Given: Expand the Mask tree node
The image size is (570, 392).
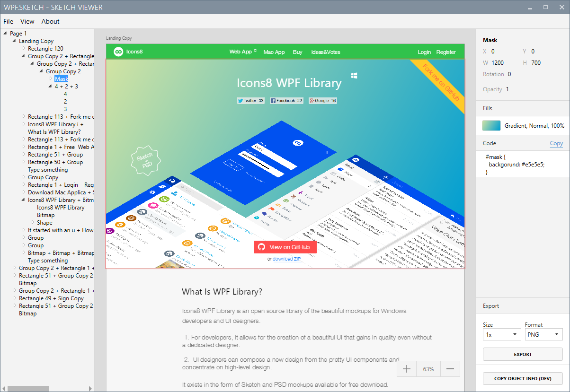Looking at the screenshot, I should click(51, 78).
